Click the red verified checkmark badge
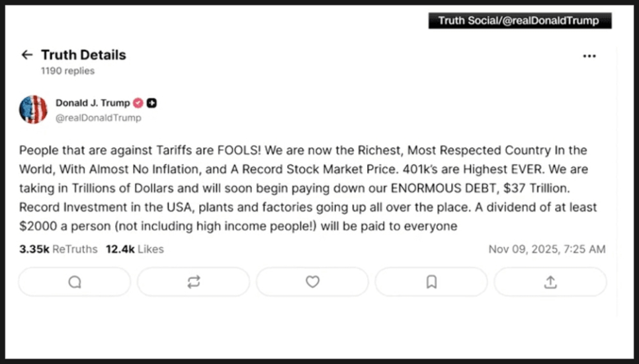Image resolution: width=639 pixels, height=364 pixels. [138, 103]
